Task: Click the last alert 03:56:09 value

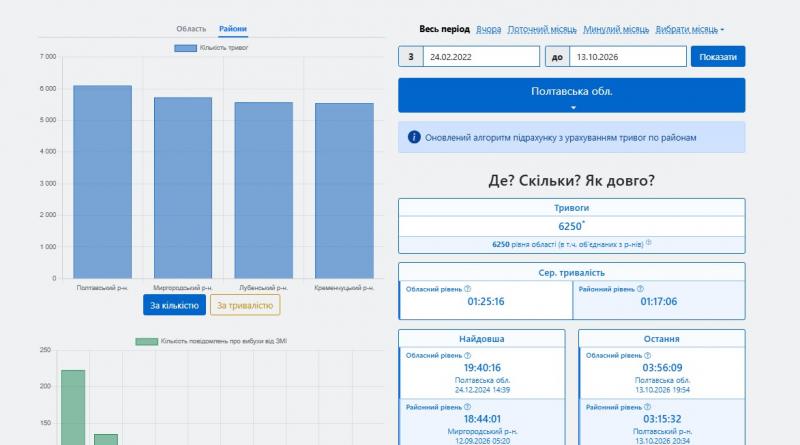Action: pyautogui.click(x=662, y=368)
